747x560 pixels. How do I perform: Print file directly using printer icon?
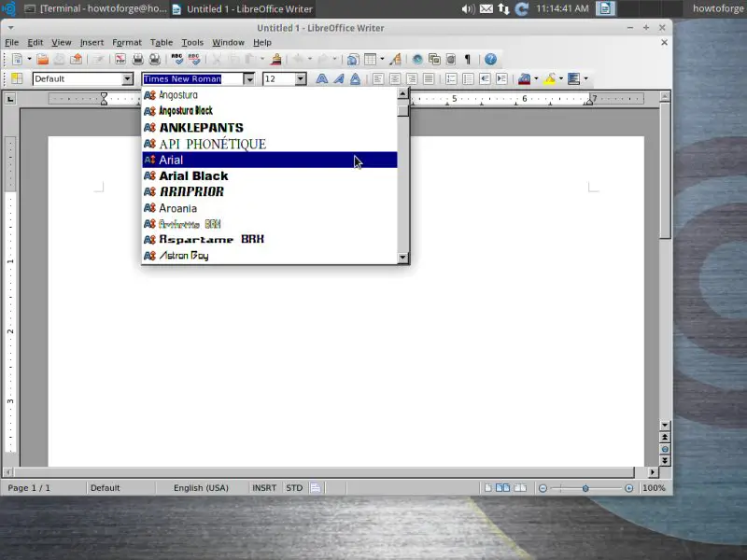[137, 59]
